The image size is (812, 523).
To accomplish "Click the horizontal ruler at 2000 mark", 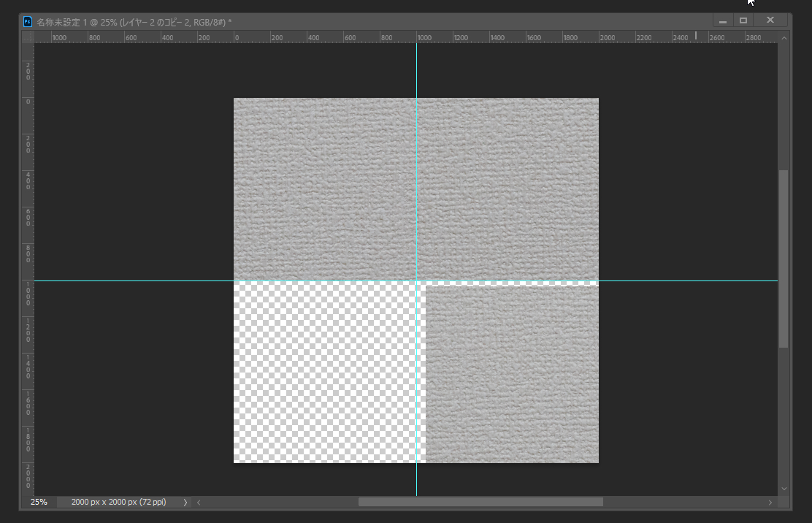I will pos(607,37).
